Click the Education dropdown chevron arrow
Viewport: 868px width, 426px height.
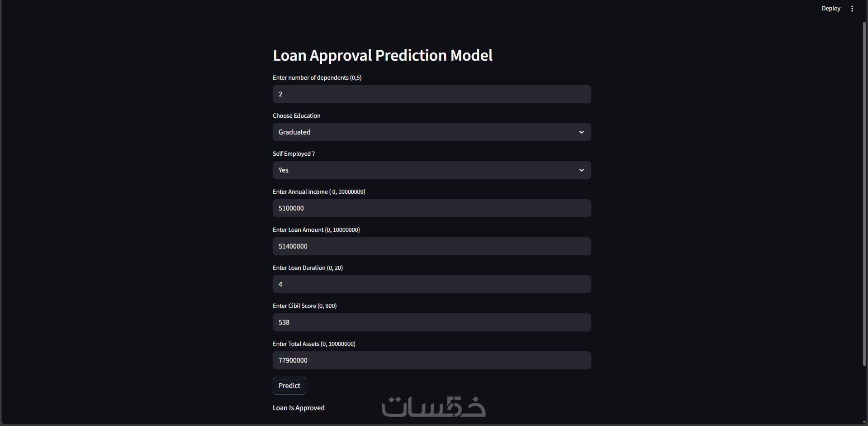pos(581,132)
